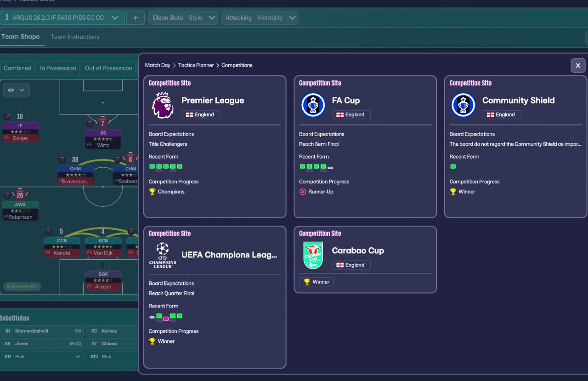Viewport: 588px width, 381px height.
Task: Select Konaté's OCB player card
Action: click(x=62, y=247)
